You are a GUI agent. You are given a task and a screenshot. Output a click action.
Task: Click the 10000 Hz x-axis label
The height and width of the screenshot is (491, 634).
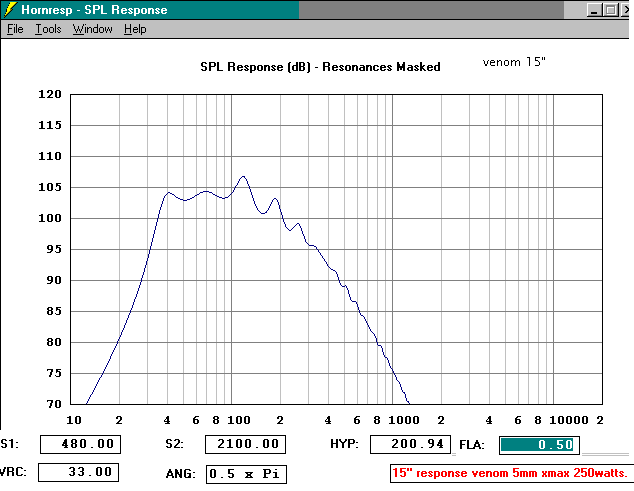[x=568, y=420]
